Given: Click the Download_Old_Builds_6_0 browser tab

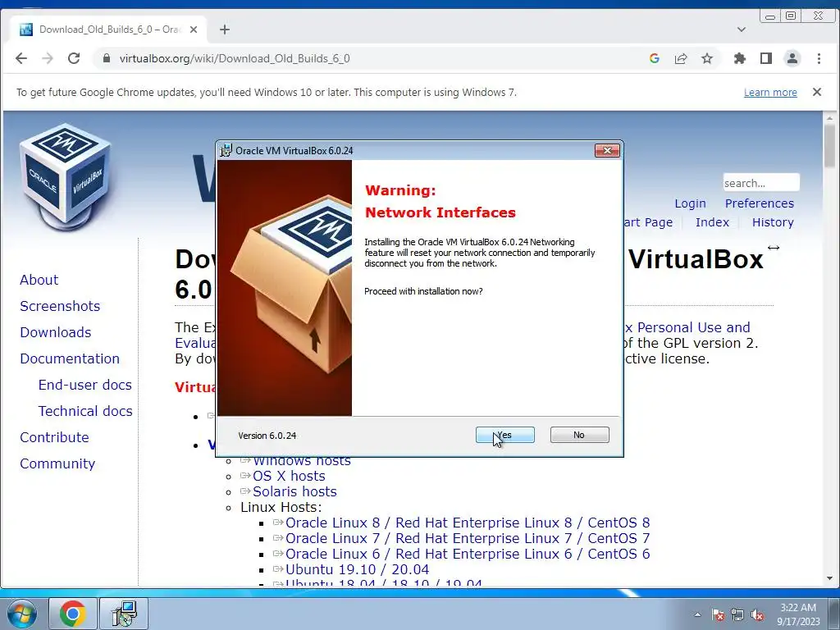Looking at the screenshot, I should click(107, 30).
